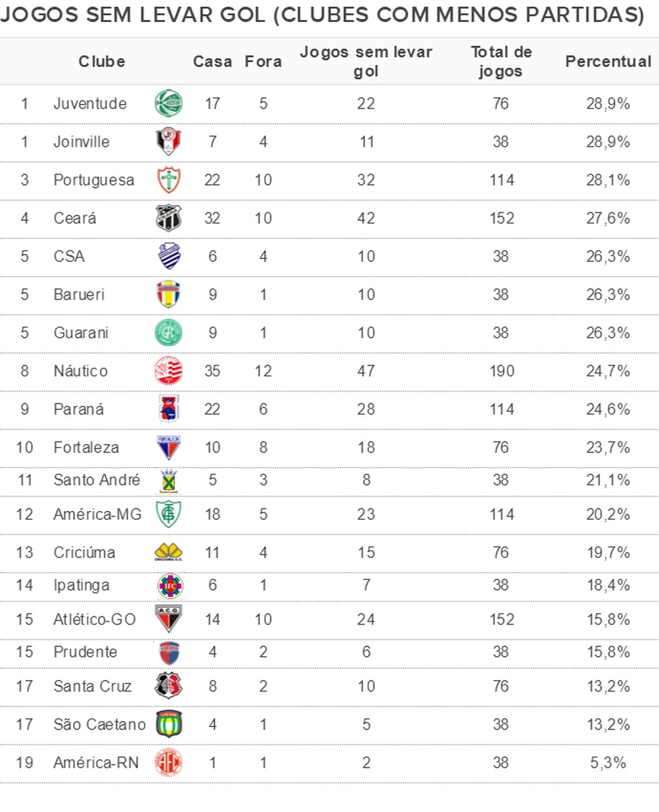Viewport: 659px width, 812px height.
Task: Select the Total de jogos header
Action: click(501, 61)
